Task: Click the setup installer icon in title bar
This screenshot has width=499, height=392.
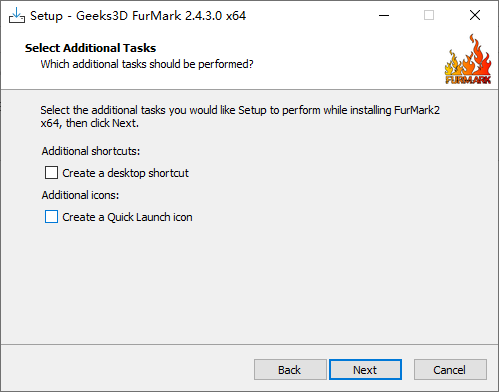Action: [17, 15]
